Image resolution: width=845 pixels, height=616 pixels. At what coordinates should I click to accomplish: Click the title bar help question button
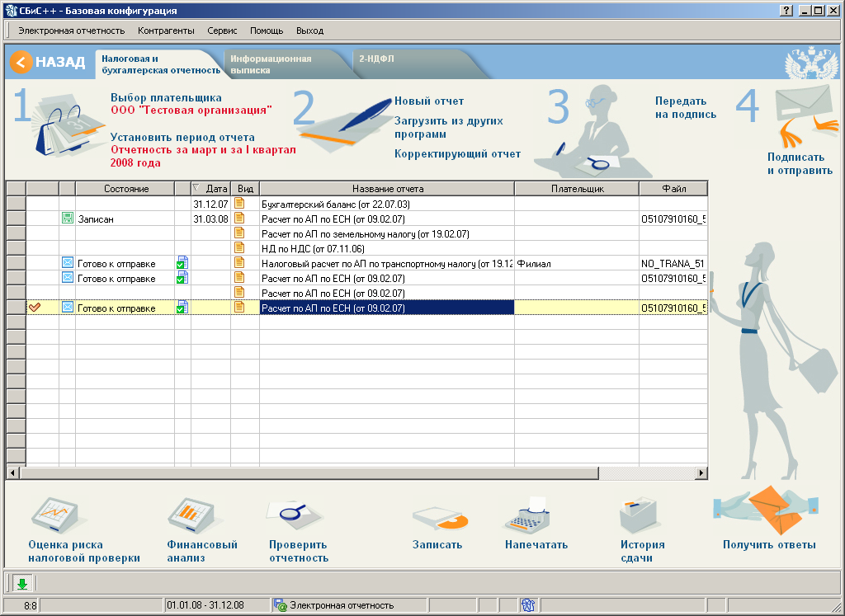pyautogui.click(x=786, y=10)
